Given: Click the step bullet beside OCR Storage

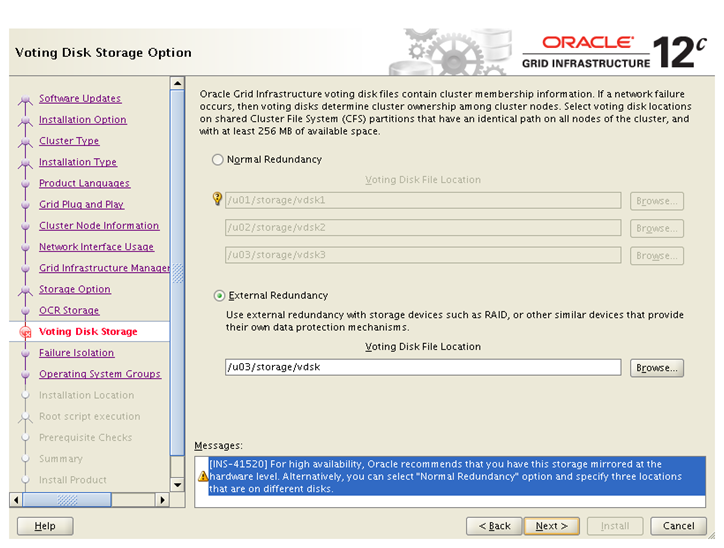Looking at the screenshot, I should pyautogui.click(x=25, y=311).
